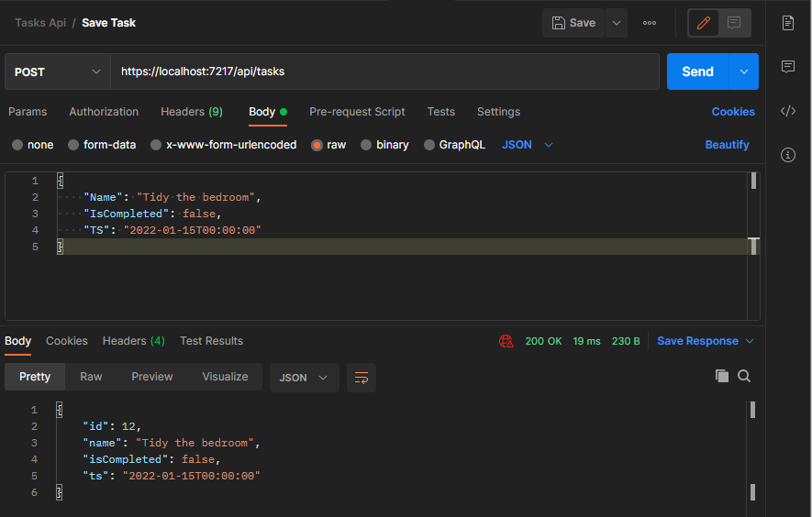Click the "IsCompleted" line in request body
Screen dimensions: 812x517
[153, 214]
